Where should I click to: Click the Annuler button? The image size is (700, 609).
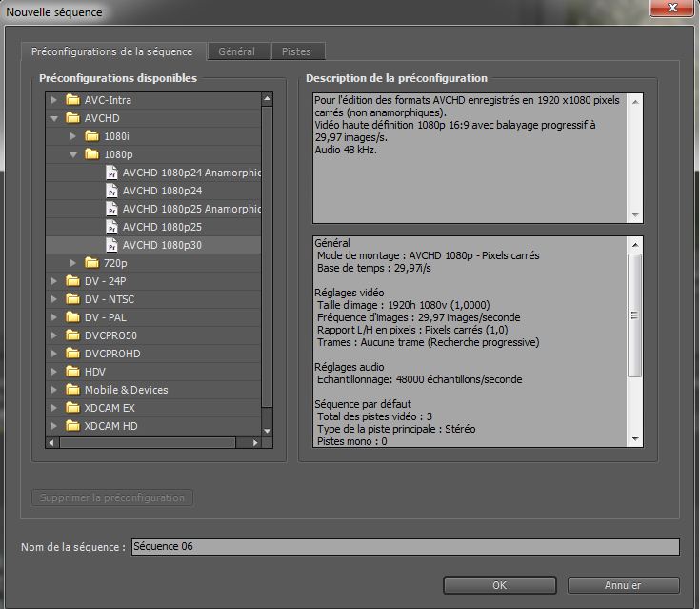623,585
